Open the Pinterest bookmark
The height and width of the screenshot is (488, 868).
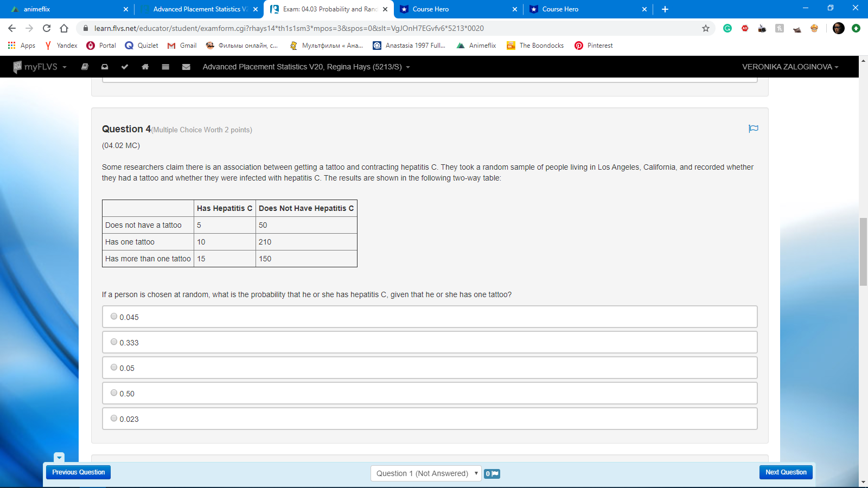(593, 46)
